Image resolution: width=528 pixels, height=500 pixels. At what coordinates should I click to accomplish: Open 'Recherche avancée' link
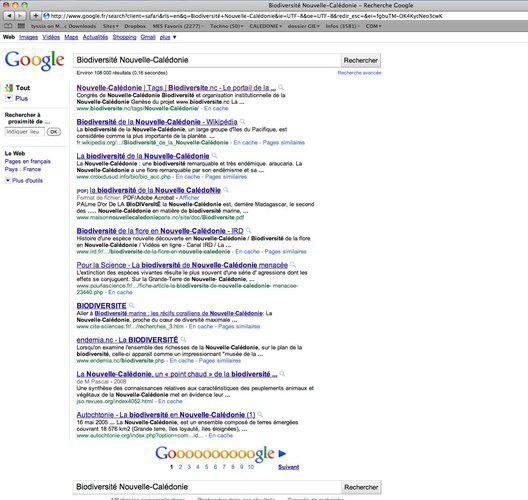pyautogui.click(x=359, y=73)
